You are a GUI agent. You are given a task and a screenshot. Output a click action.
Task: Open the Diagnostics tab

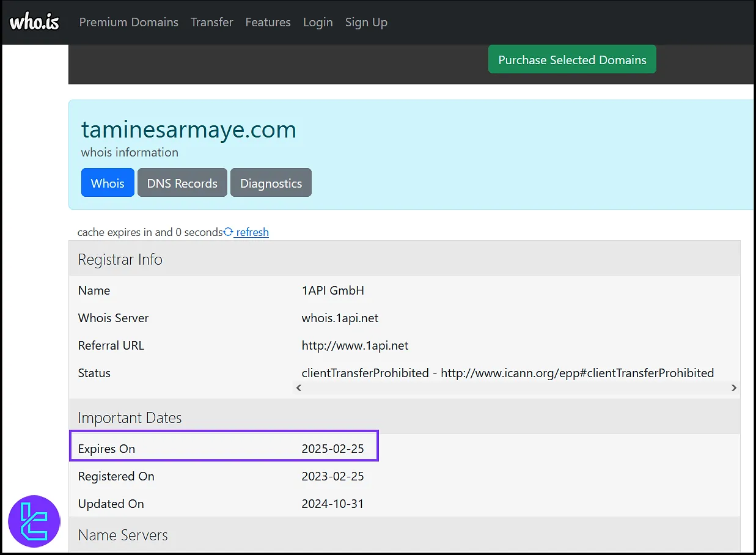pos(271,183)
